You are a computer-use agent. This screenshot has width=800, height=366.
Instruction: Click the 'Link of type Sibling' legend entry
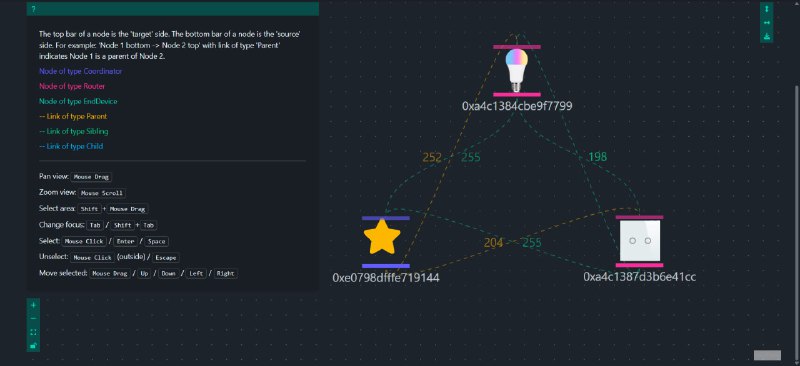point(73,131)
